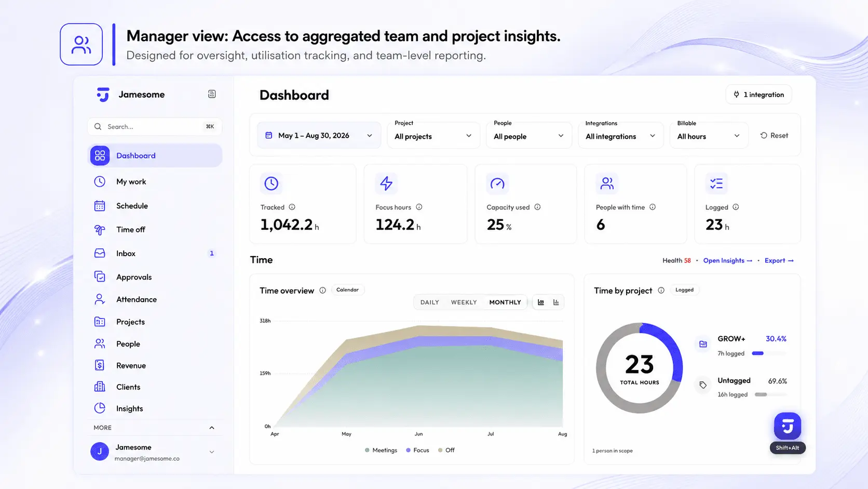Select the MONTHLY tab
The image size is (868, 489).
505,302
